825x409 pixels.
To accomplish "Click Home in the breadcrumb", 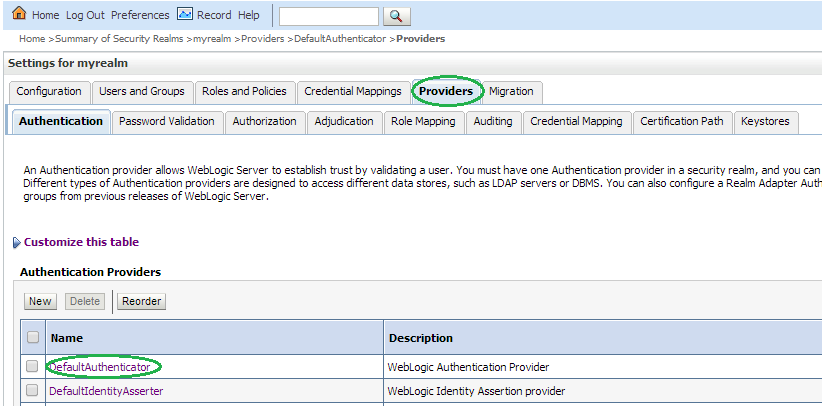I will (32, 39).
